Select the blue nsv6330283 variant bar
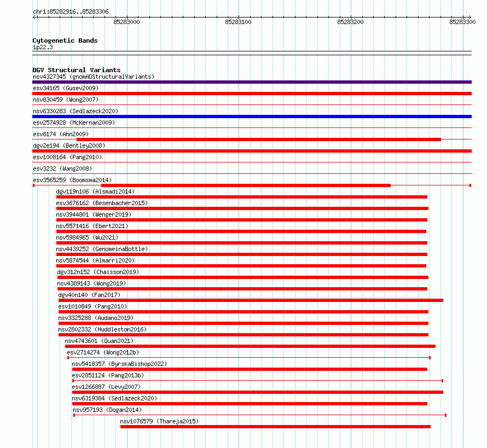Image resolution: width=487 pixels, height=448 pixels. pyautogui.click(x=252, y=117)
